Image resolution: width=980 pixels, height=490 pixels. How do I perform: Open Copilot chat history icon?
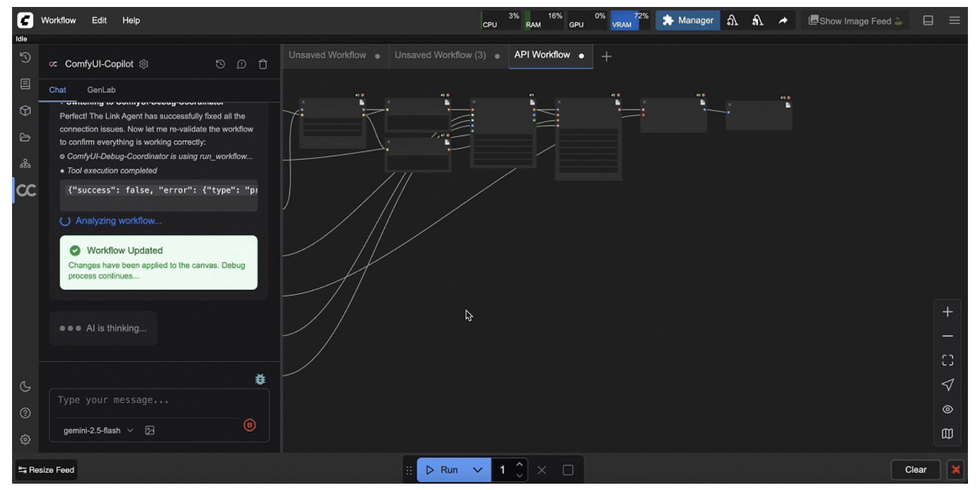coord(220,64)
